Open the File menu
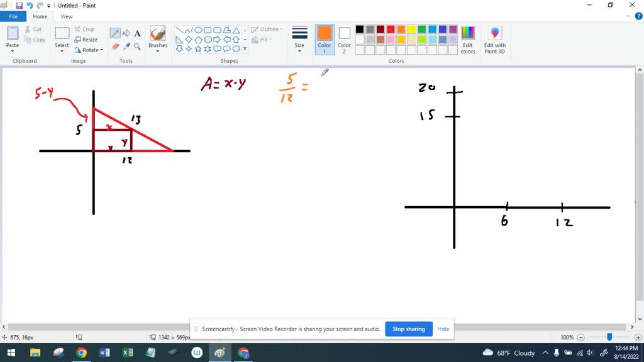The image size is (644, 362). click(13, 16)
